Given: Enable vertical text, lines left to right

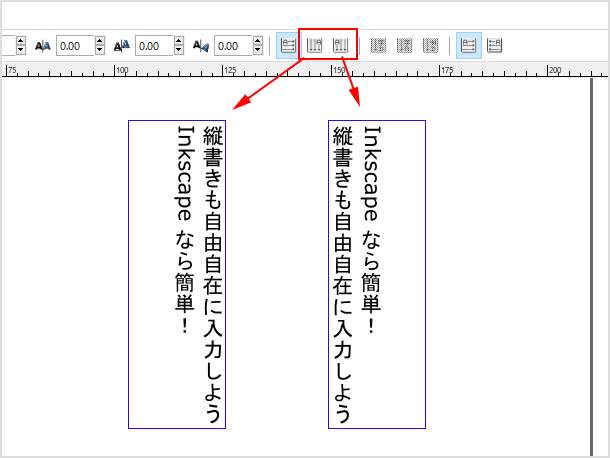Looking at the screenshot, I should coord(340,46).
